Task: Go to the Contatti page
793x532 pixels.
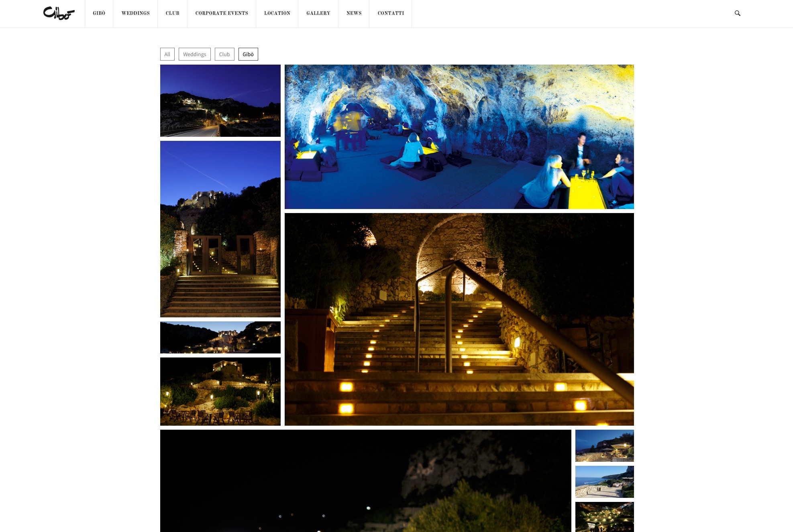Action: (x=391, y=13)
